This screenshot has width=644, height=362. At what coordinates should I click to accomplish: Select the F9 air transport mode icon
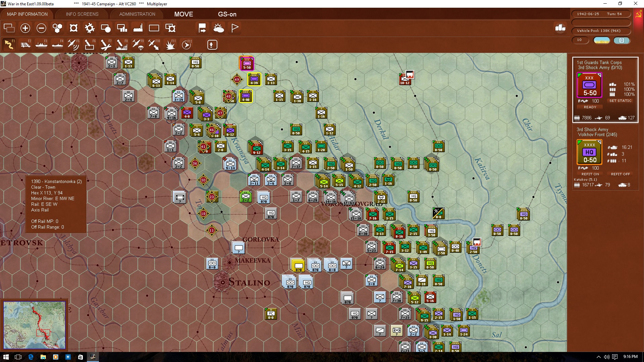click(x=138, y=45)
